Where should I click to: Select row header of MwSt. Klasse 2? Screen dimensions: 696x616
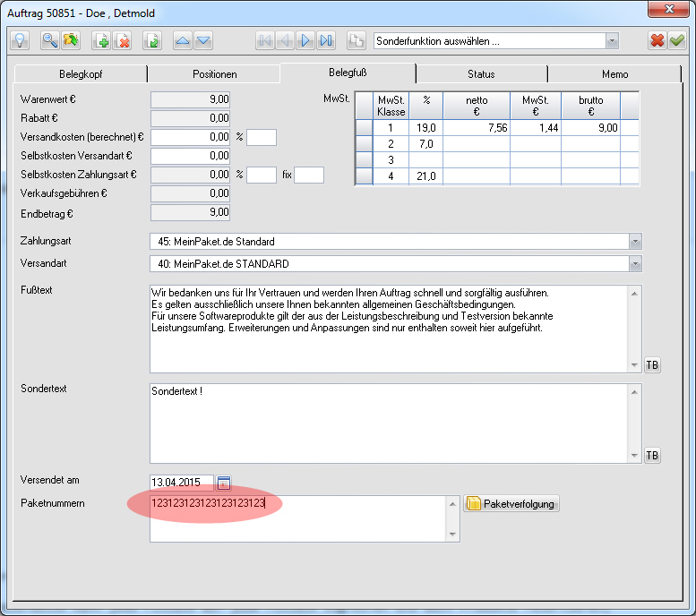(364, 144)
